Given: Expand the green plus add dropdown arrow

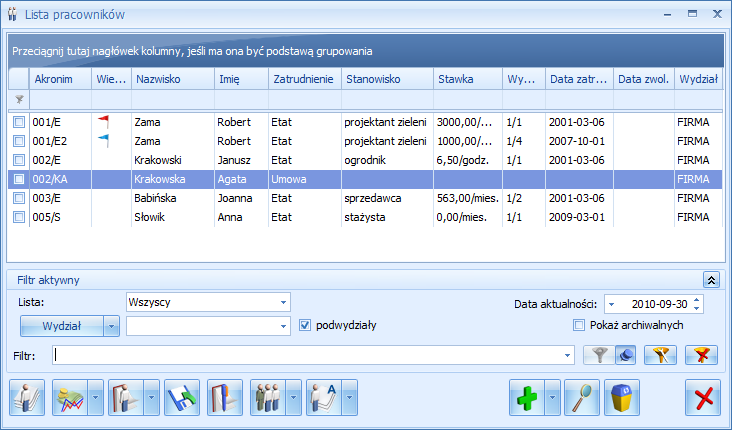Looking at the screenshot, I should pos(552,398).
